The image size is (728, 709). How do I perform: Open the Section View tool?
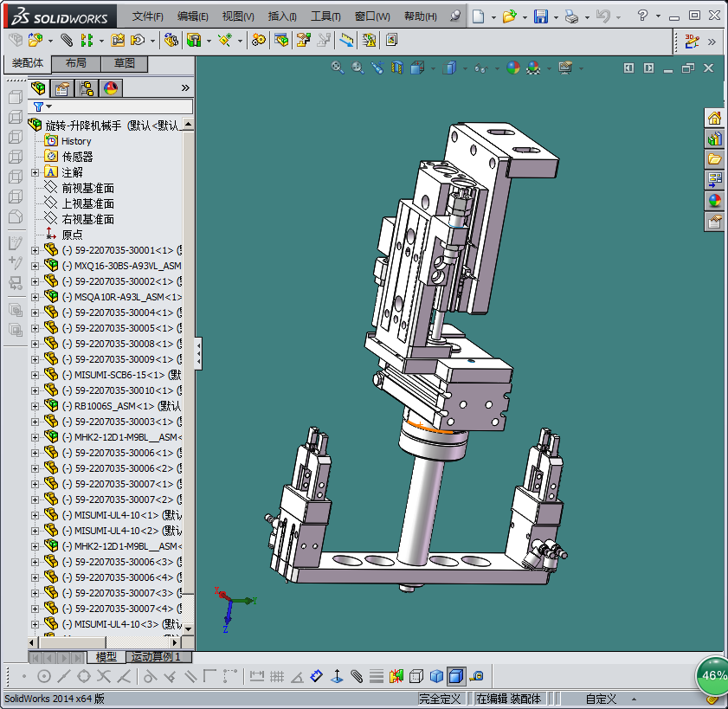tap(396, 68)
